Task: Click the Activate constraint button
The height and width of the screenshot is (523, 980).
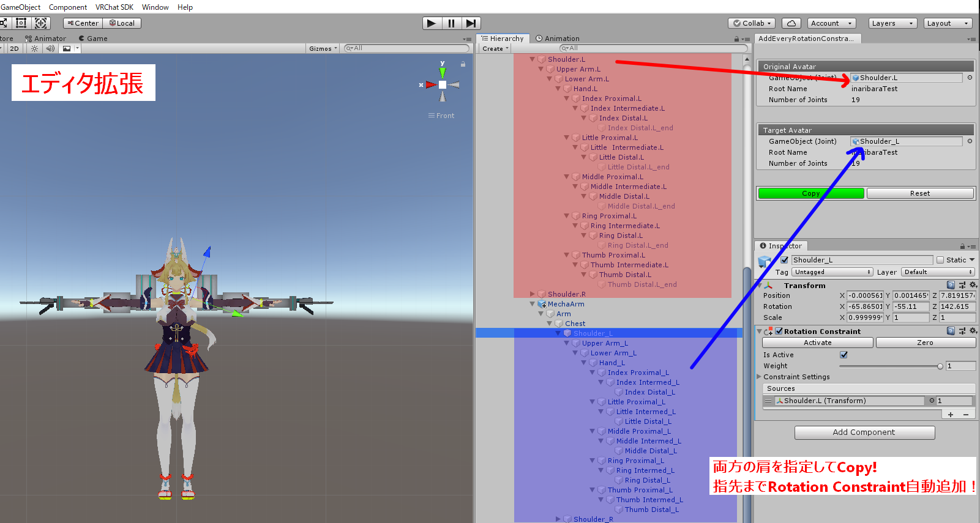Action: click(818, 343)
